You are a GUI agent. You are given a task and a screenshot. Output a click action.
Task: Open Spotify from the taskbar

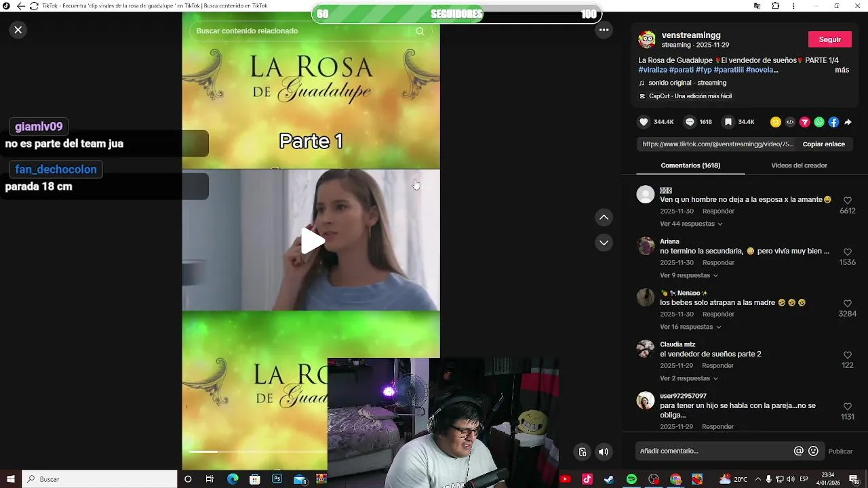pos(631,479)
